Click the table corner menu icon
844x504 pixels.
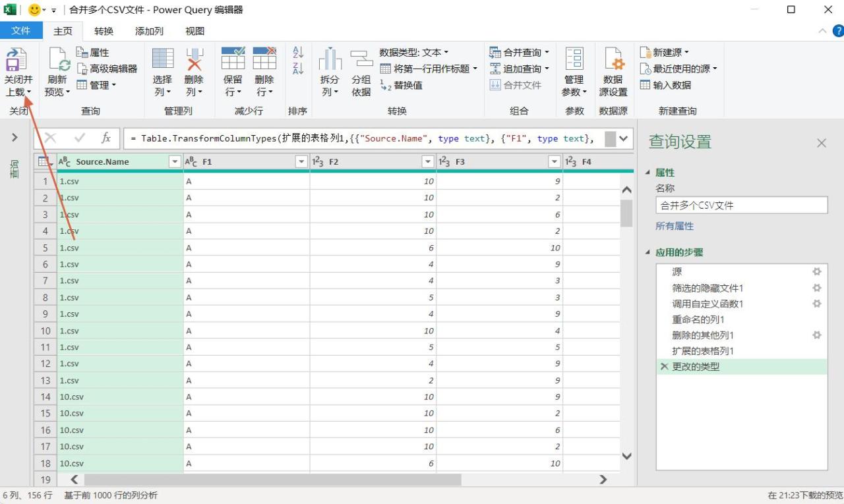(x=45, y=162)
